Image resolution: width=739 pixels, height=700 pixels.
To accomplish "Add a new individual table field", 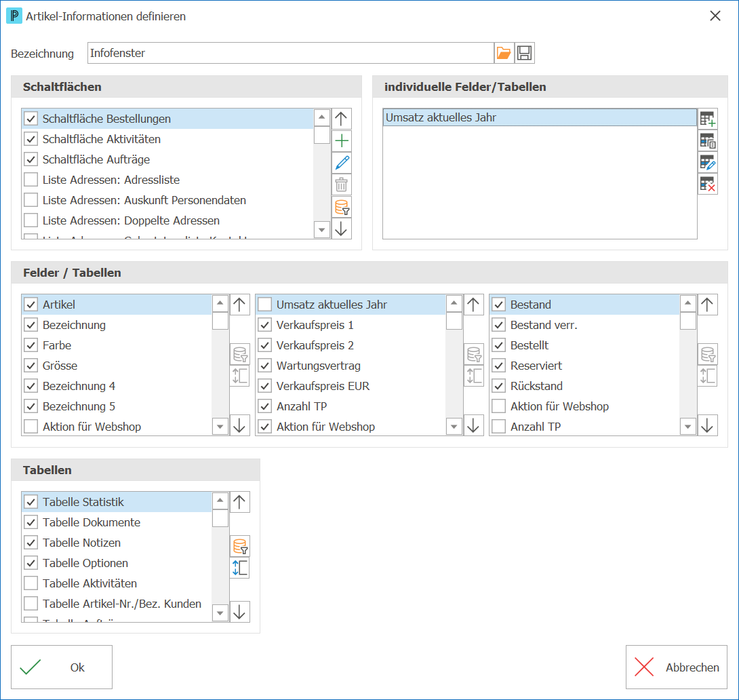I will coord(707,118).
